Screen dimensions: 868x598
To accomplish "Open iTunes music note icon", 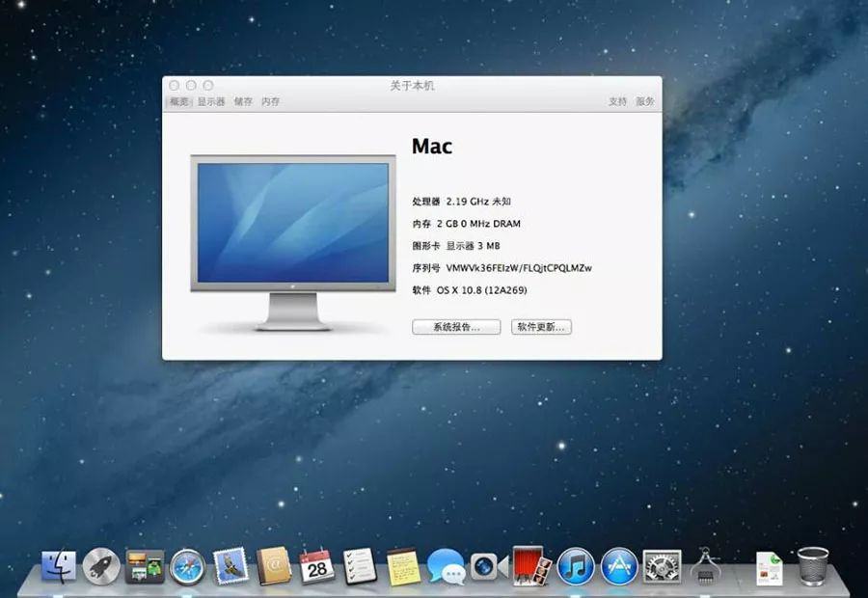I will (576, 566).
